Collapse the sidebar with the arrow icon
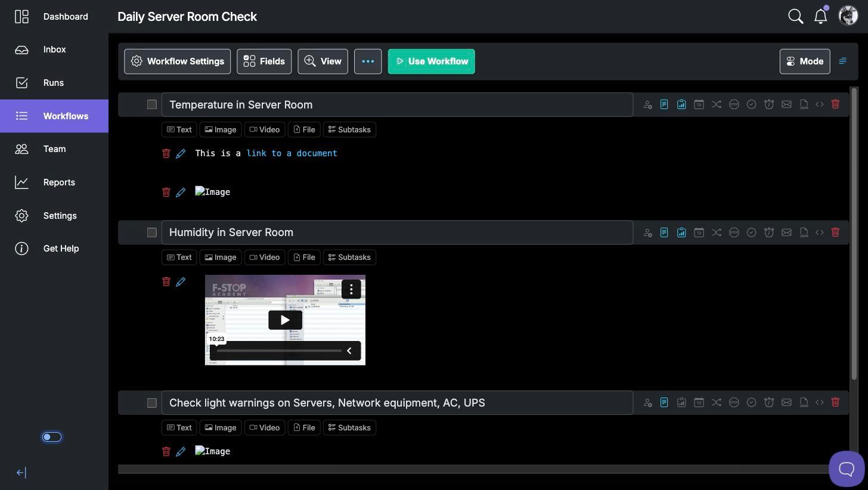Screen dimensions: 868x490 (x=21, y=473)
